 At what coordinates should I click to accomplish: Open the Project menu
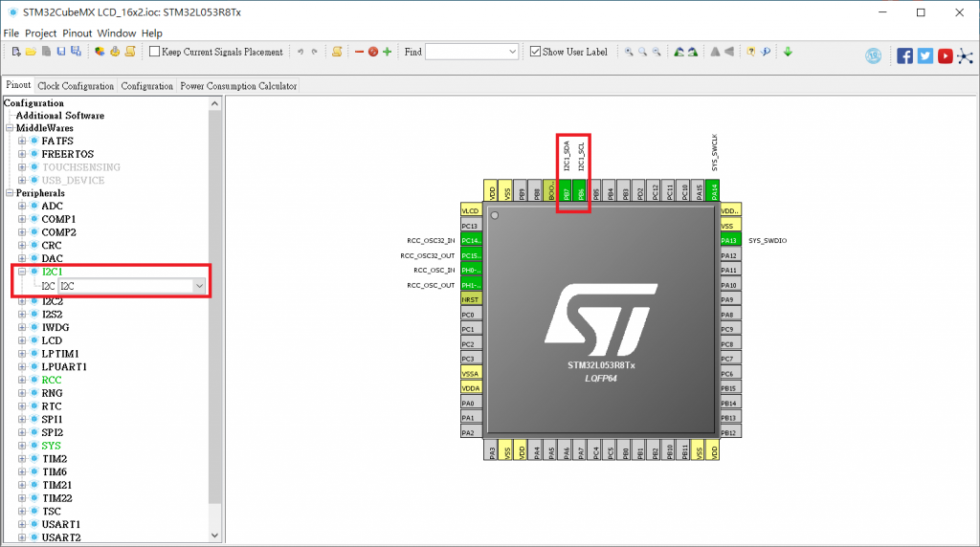pyautogui.click(x=40, y=33)
